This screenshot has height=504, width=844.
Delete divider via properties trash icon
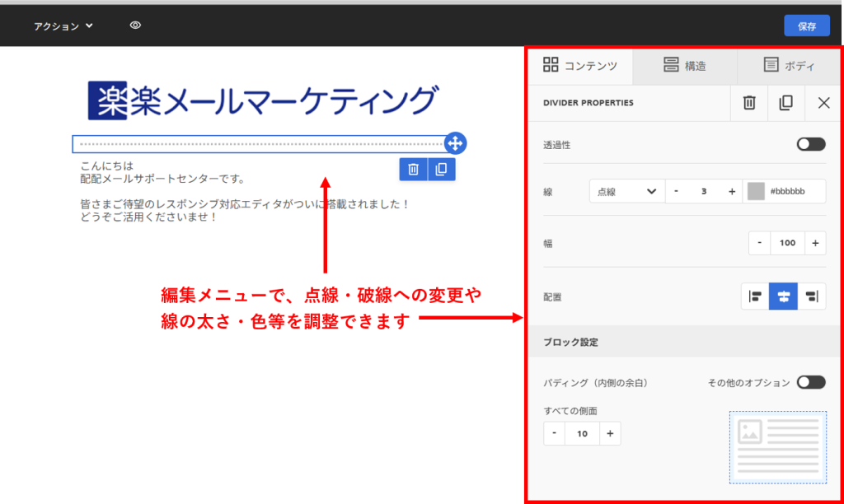[x=748, y=103]
